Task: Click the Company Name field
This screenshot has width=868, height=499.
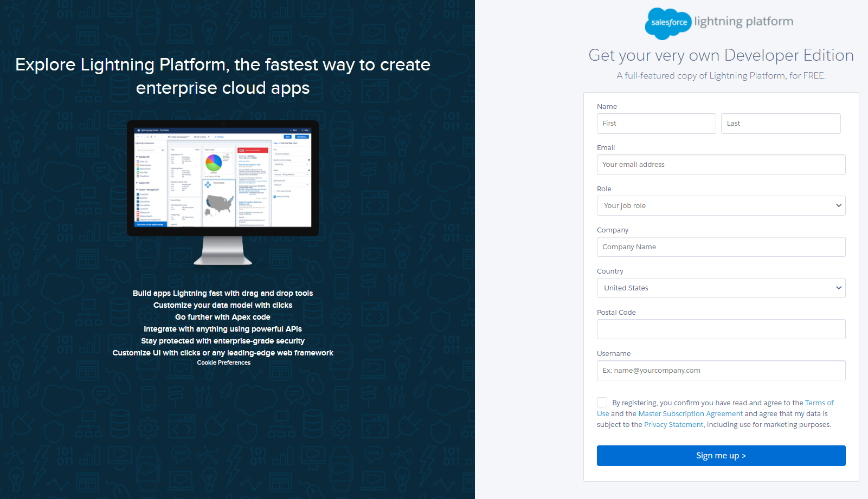Action: pos(721,247)
